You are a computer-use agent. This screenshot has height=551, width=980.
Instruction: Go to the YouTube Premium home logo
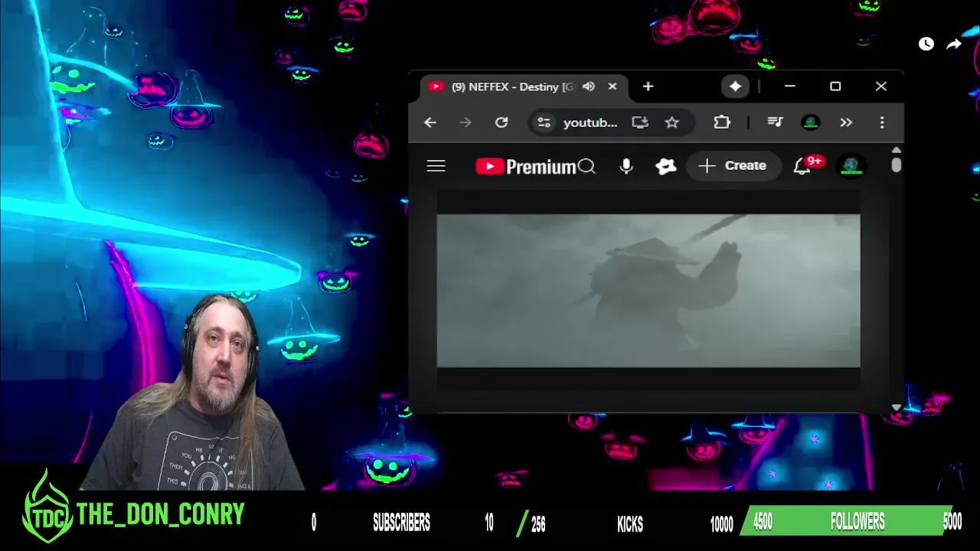tap(525, 166)
